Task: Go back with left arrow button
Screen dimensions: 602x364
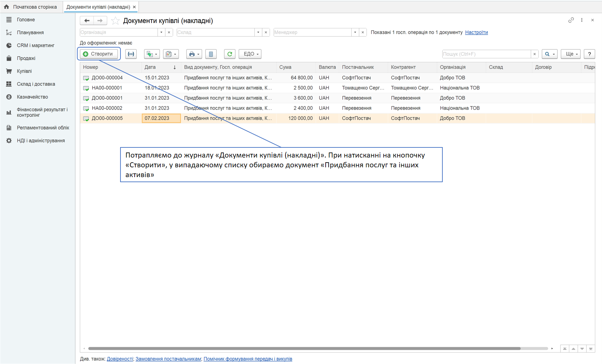Action: tap(87, 21)
